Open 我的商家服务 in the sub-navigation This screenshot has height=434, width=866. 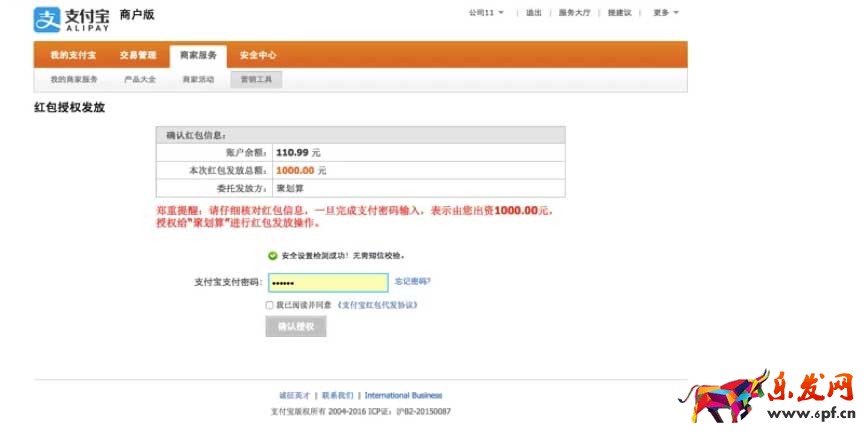(74, 79)
